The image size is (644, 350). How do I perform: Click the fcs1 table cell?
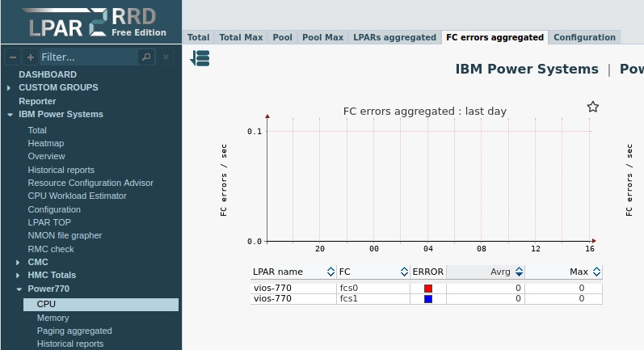373,298
